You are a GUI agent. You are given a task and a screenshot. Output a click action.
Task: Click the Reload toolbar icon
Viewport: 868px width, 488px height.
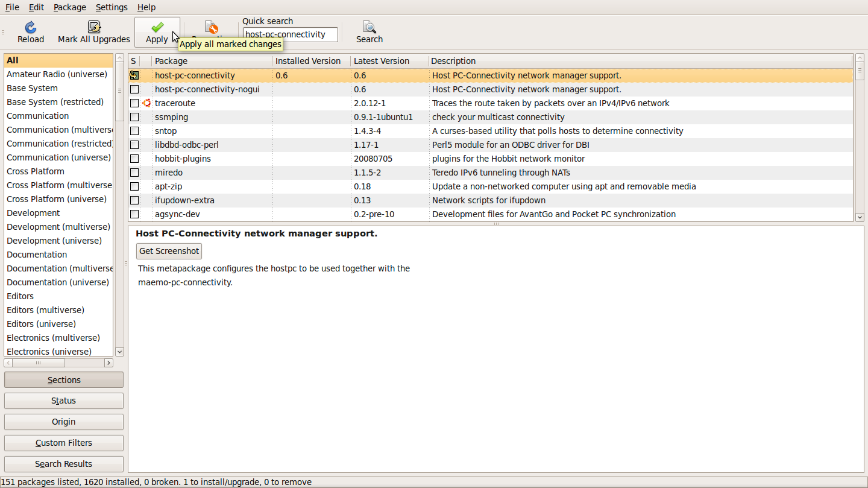tap(30, 27)
